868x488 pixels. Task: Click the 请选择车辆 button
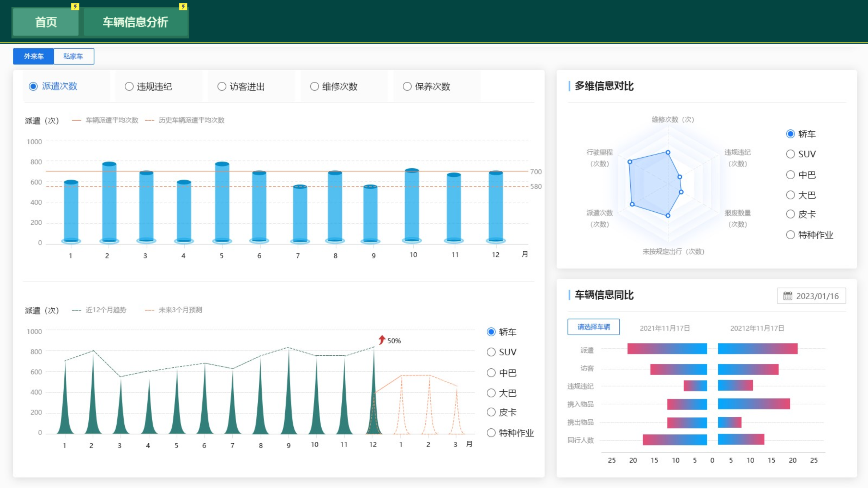(594, 327)
